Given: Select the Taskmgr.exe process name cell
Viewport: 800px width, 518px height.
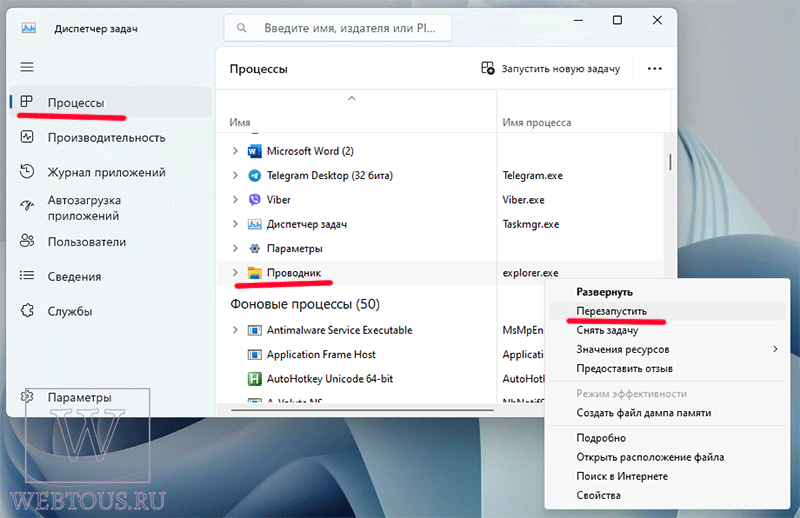Looking at the screenshot, I should point(531,224).
